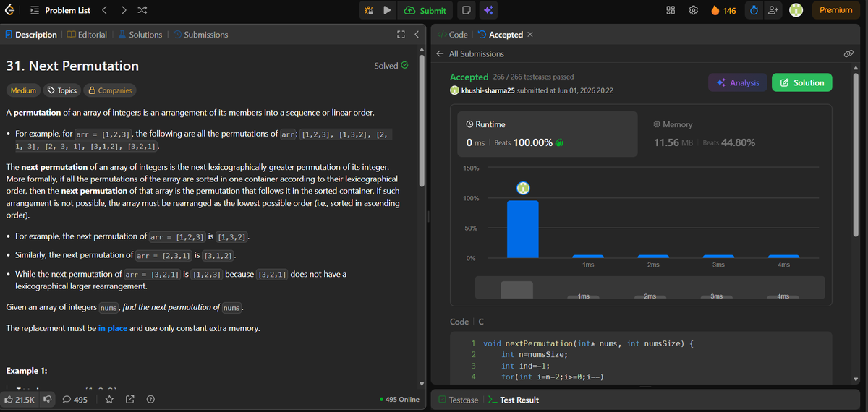Open the notes icon beside Submit

coord(467,10)
